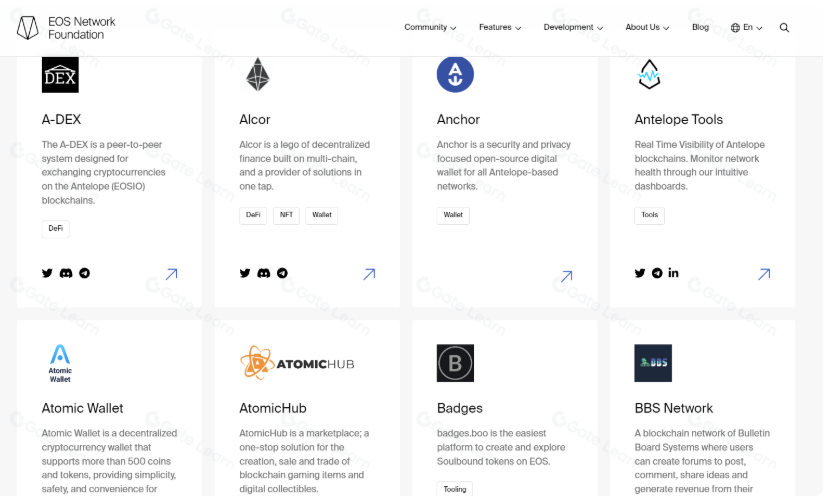824x497 pixels.
Task: Click Antelope Tools LinkedIn icon
Action: point(673,273)
